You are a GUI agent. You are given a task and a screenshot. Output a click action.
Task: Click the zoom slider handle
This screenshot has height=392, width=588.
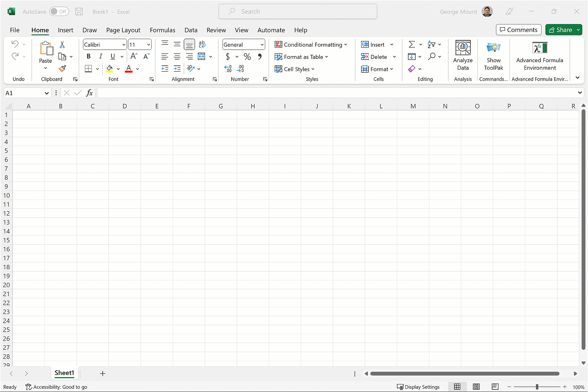pyautogui.click(x=537, y=387)
